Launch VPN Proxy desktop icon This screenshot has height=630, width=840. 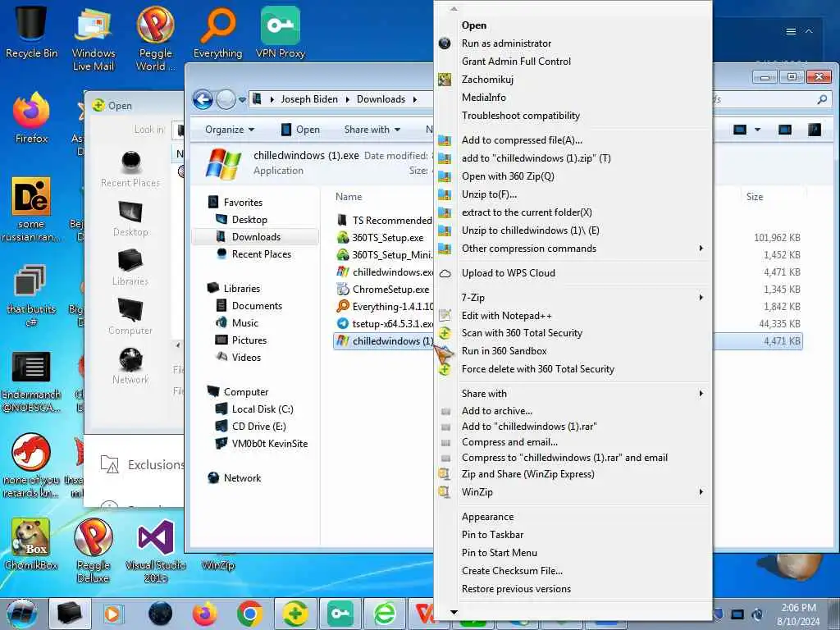[281, 31]
